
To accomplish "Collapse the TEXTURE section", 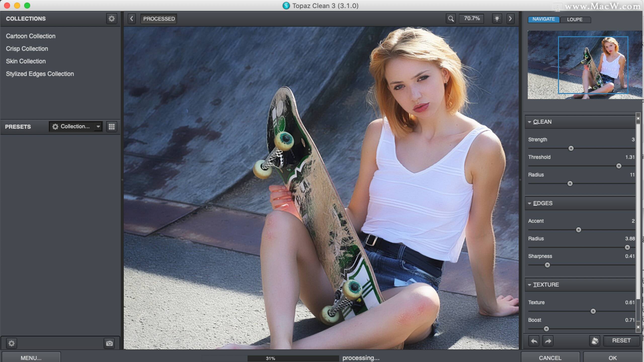I will (x=530, y=285).
